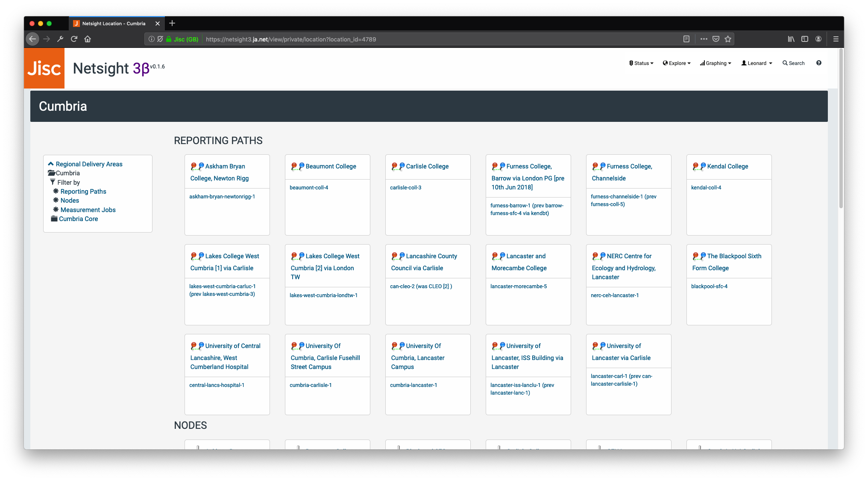Open the browser library
This screenshot has height=481, width=868.
click(791, 39)
